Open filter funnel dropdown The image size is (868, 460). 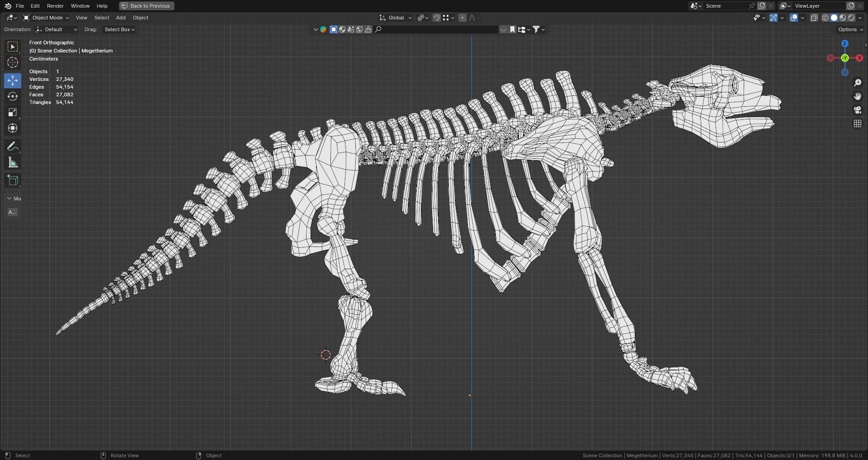538,29
